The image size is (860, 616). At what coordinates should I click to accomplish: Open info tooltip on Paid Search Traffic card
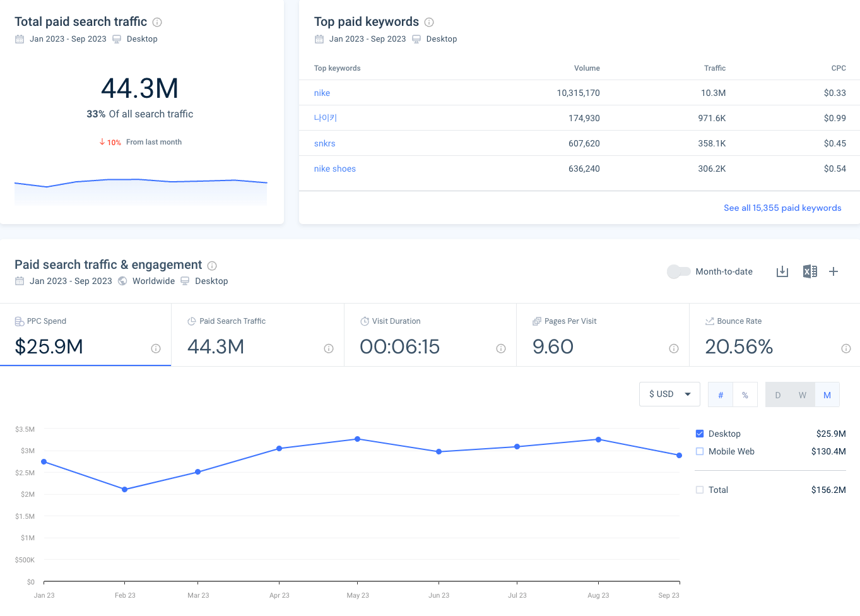[x=329, y=348]
